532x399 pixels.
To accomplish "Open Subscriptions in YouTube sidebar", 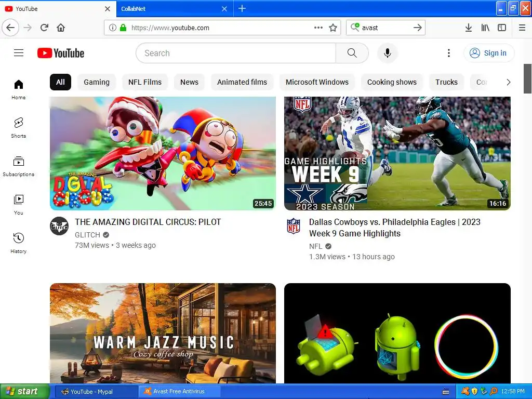I will [x=18, y=166].
